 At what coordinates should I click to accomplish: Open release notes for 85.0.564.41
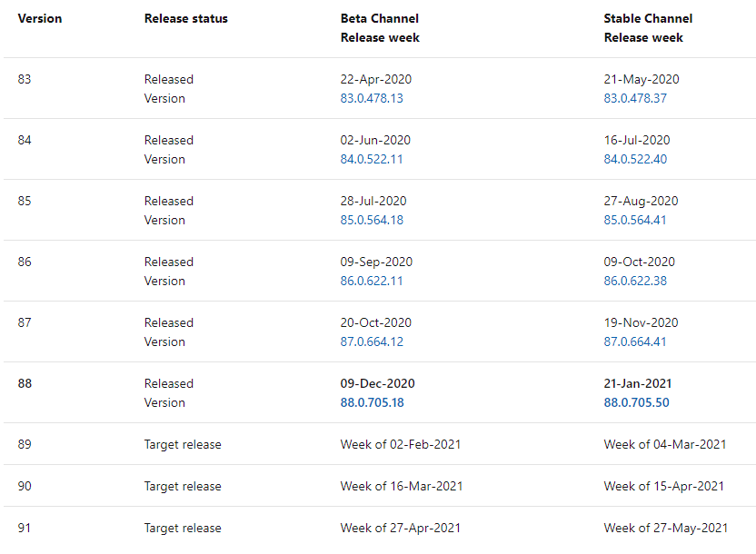tap(635, 220)
